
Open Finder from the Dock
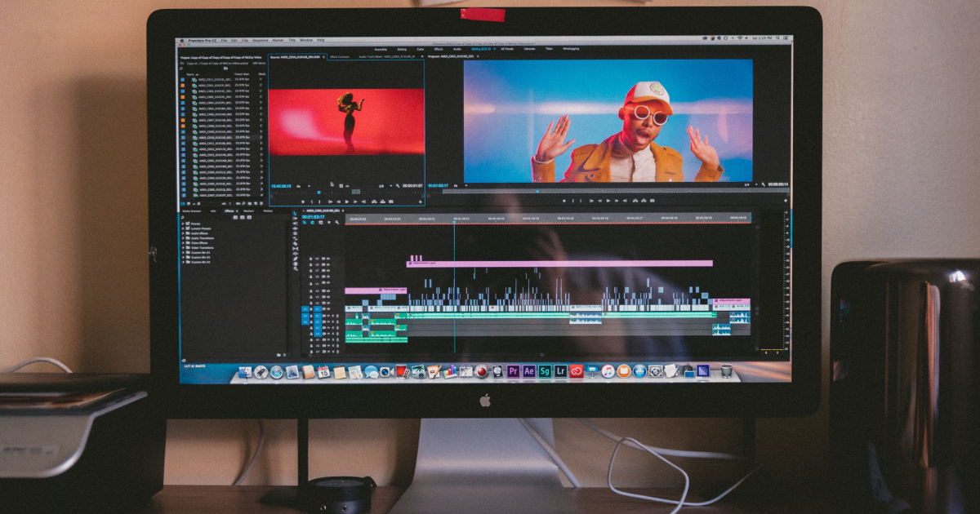click(245, 371)
